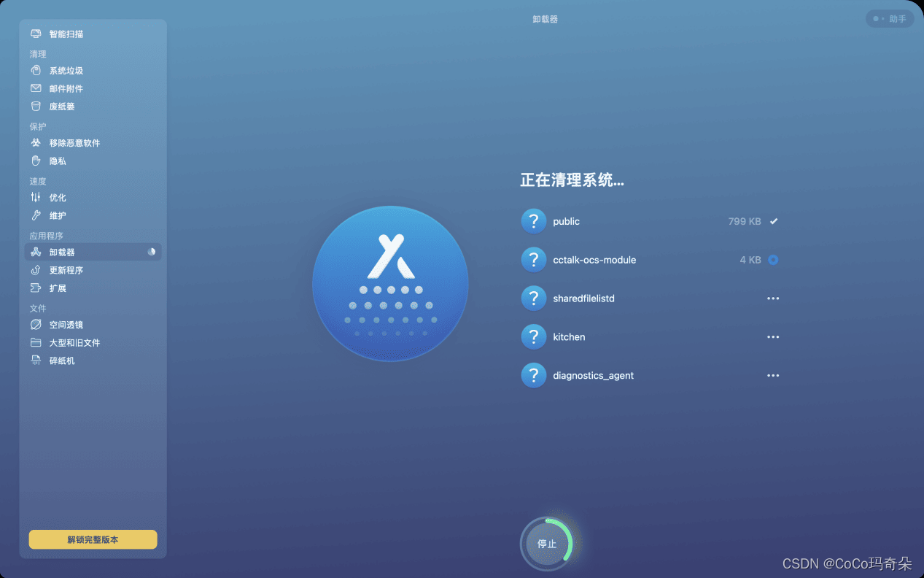Select 移除恶意软件 in the sidebar
Image resolution: width=924 pixels, height=578 pixels.
[x=93, y=143]
